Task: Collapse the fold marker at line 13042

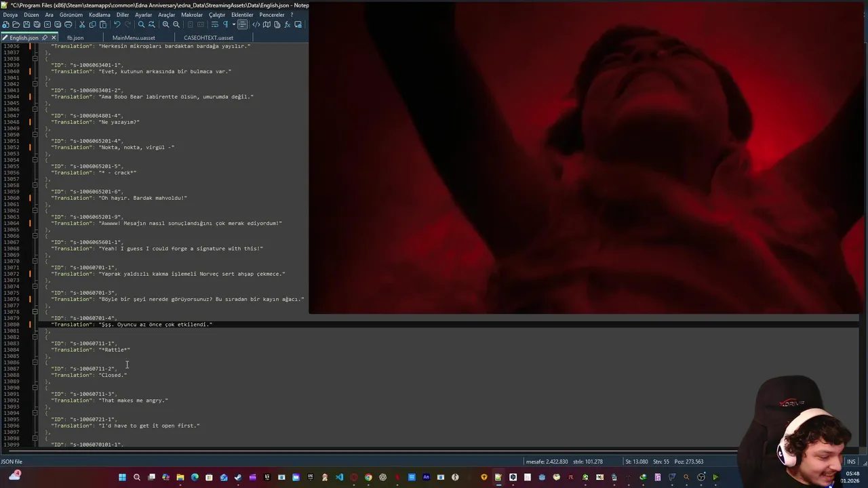Action: [35, 84]
